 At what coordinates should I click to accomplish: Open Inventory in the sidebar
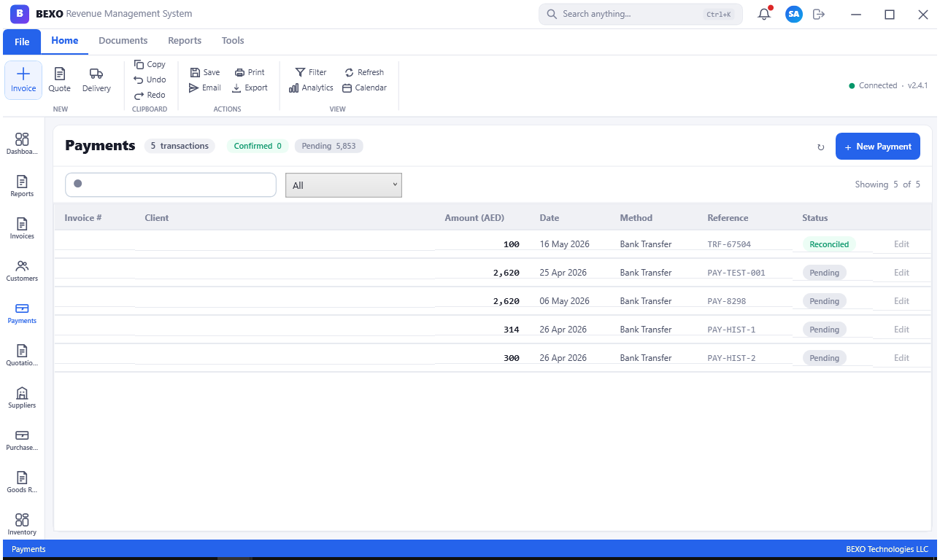22,524
